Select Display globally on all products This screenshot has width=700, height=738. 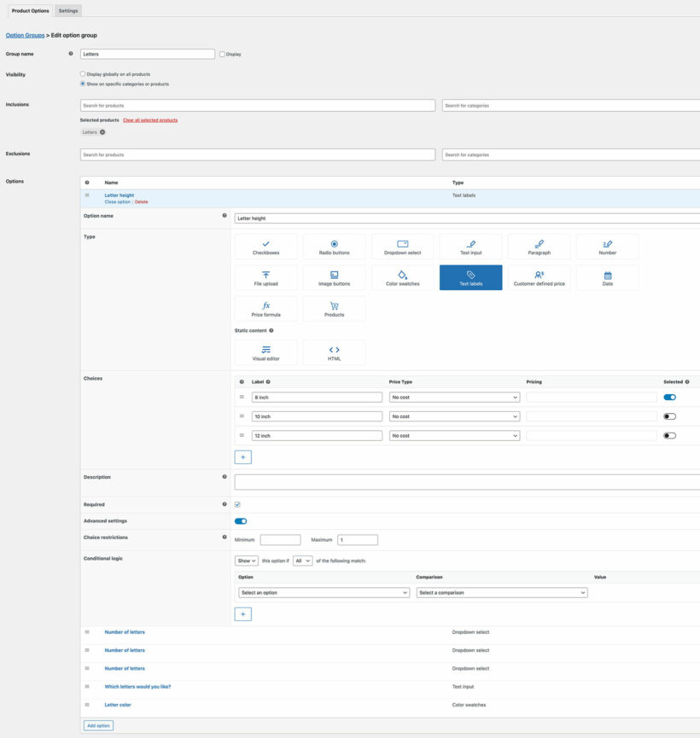[83, 74]
